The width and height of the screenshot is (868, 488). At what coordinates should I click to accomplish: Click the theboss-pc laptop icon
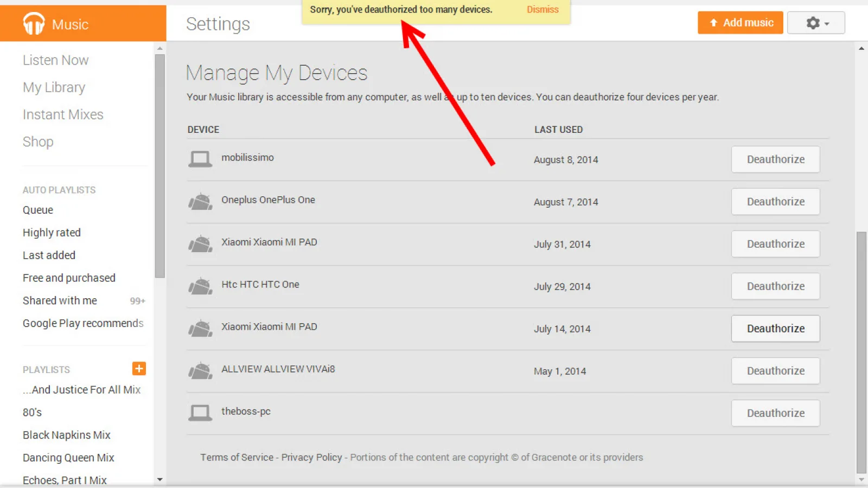coord(200,413)
